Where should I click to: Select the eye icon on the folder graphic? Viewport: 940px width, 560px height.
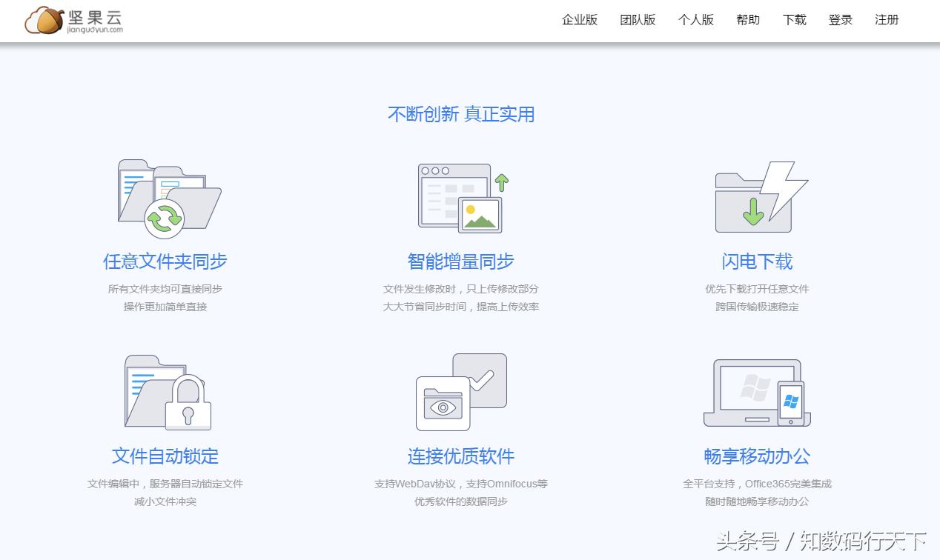pyautogui.click(x=443, y=408)
